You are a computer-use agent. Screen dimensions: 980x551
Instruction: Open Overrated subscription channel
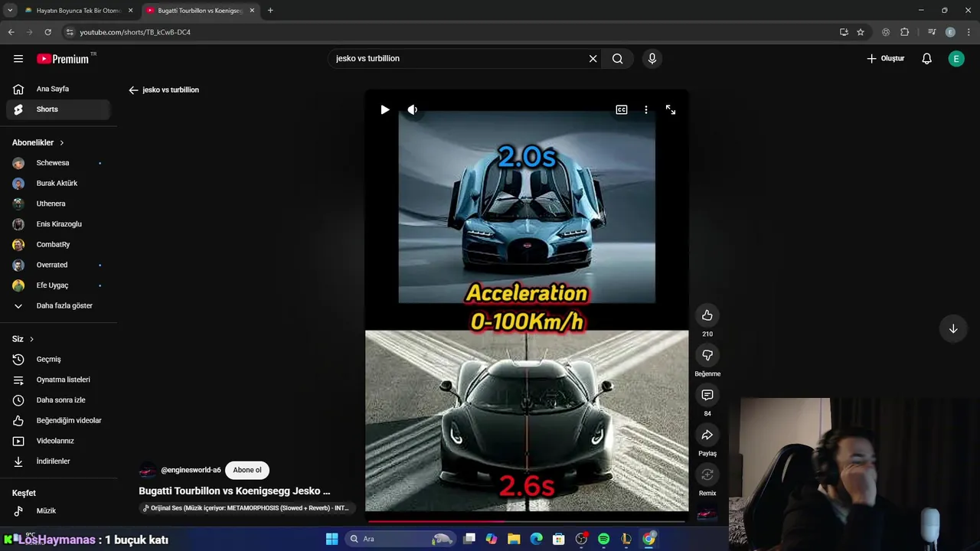[59, 265]
